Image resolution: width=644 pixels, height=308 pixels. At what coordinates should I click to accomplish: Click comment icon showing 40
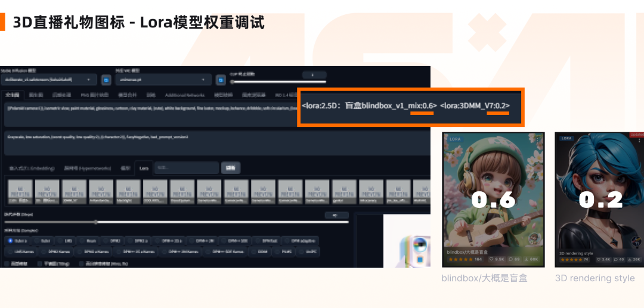pos(616,260)
